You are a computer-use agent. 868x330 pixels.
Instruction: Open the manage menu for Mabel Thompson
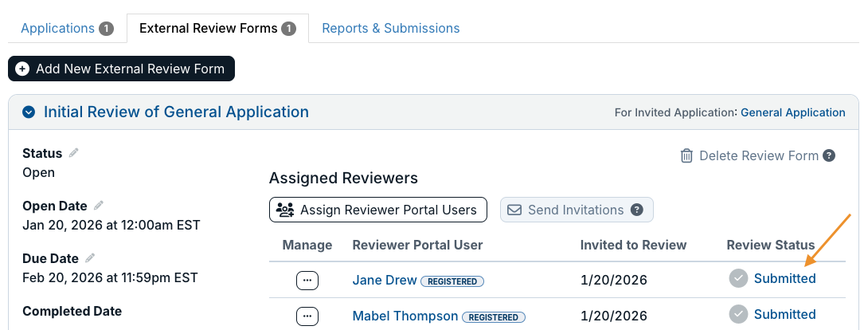coord(307,316)
